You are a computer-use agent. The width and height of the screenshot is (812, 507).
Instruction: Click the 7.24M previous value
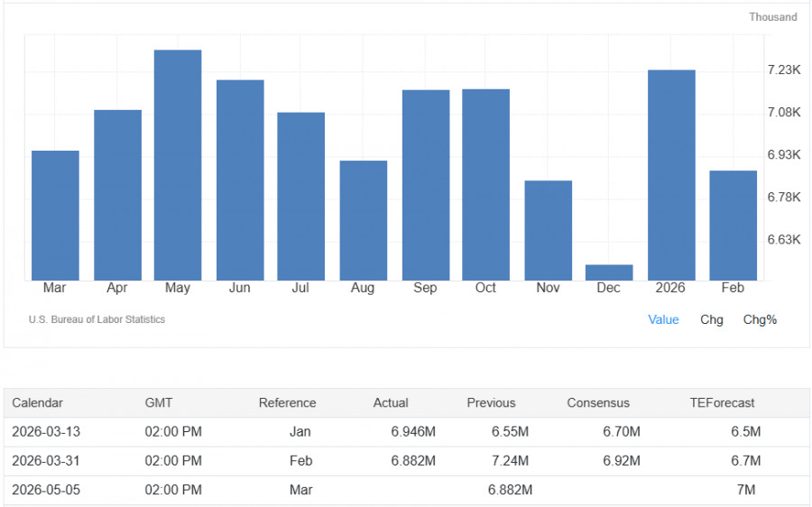click(510, 461)
